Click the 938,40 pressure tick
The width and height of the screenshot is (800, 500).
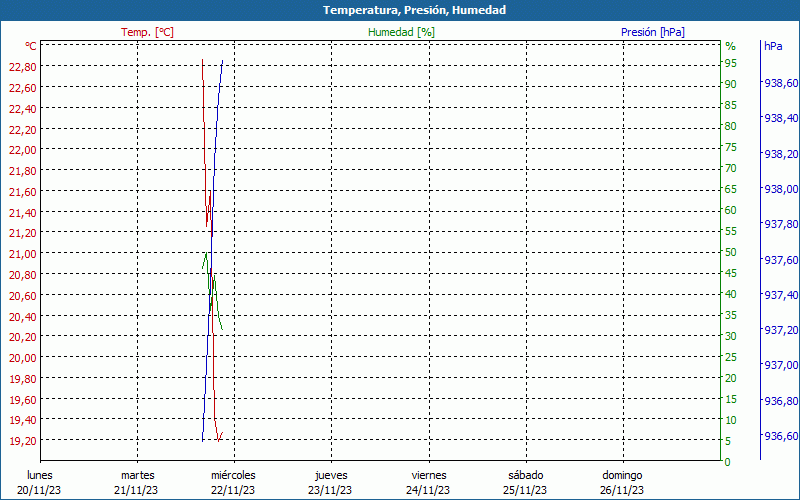(x=781, y=118)
